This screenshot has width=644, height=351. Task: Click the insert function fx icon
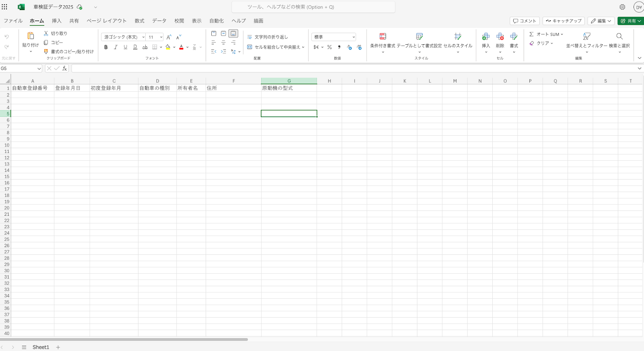coord(64,68)
